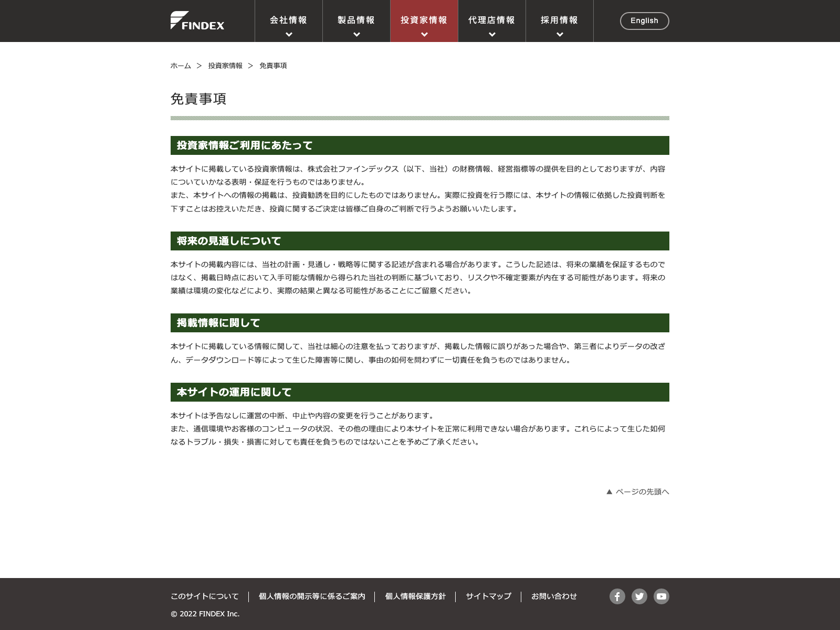840x630 pixels.
Task: Click 投資家情報 breadcrumb link
Action: (225, 66)
